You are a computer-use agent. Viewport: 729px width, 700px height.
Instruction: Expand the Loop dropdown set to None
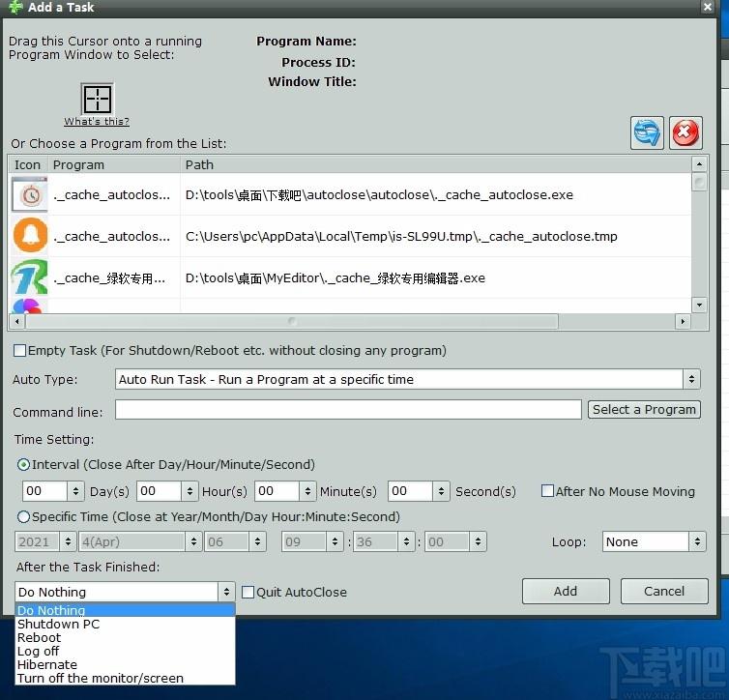click(x=654, y=541)
